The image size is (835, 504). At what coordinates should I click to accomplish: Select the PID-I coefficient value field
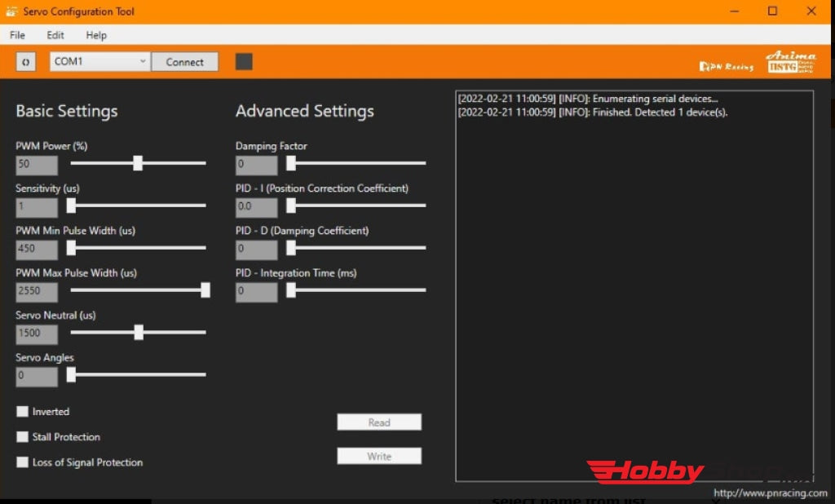[256, 206]
